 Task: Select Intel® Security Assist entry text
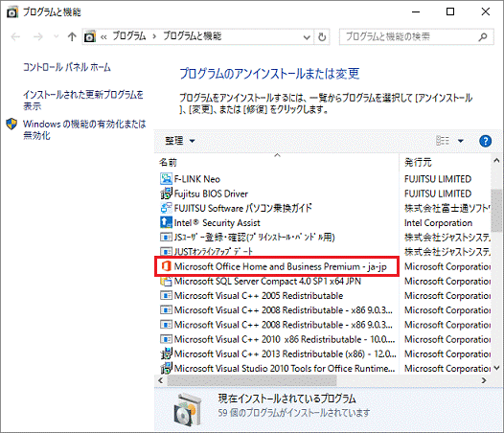pos(217,223)
